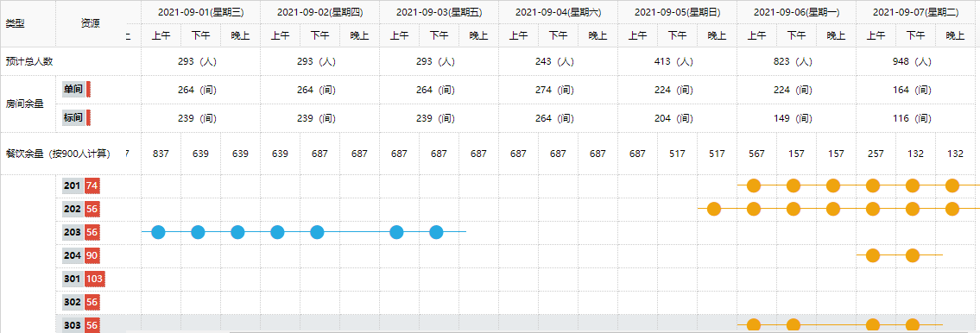Click the red 74 capacity badge
The width and height of the screenshot is (980, 333).
coord(92,185)
